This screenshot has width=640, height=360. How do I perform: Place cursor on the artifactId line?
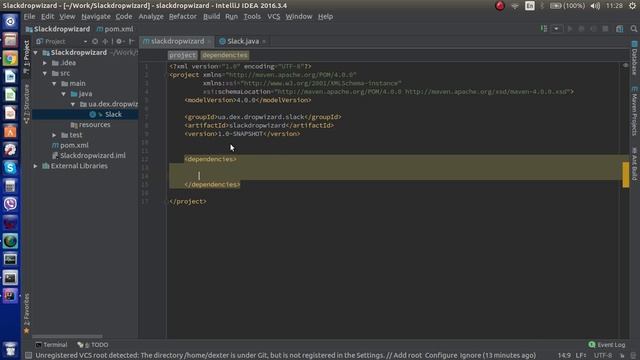click(259, 125)
